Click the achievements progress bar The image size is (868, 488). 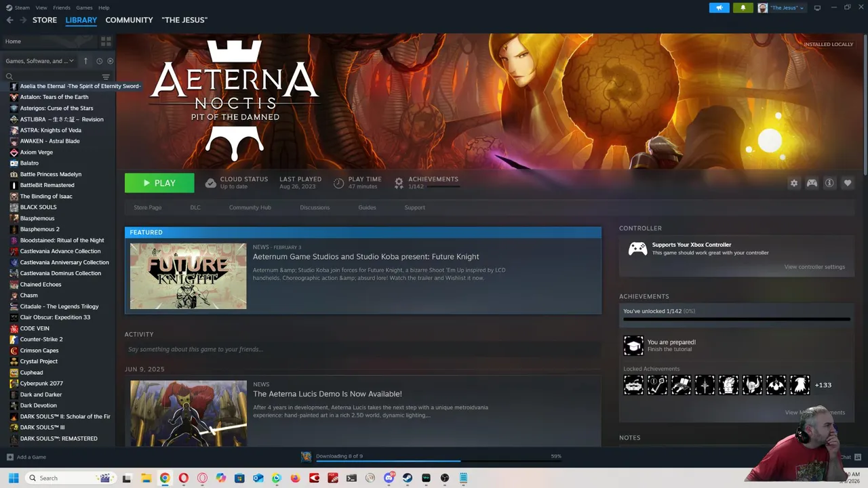pyautogui.click(x=736, y=319)
